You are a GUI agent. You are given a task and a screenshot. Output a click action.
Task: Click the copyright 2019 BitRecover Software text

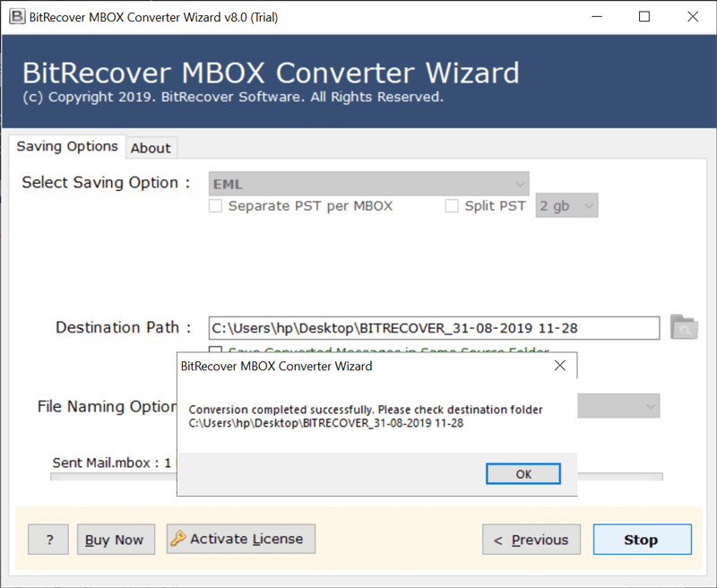pos(233,97)
